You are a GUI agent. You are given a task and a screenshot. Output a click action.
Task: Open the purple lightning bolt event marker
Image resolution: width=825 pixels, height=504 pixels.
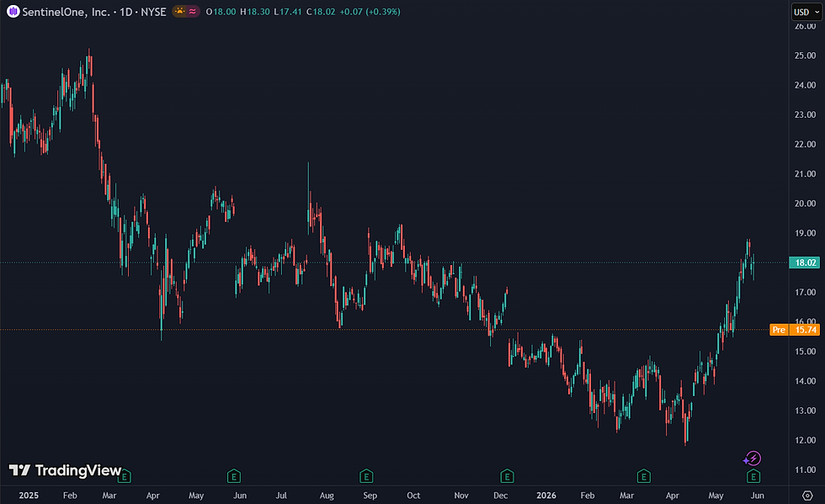click(x=753, y=459)
